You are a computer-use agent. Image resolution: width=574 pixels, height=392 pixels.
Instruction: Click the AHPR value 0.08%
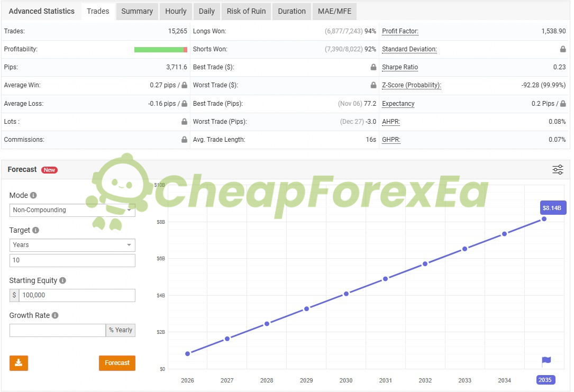[557, 122]
